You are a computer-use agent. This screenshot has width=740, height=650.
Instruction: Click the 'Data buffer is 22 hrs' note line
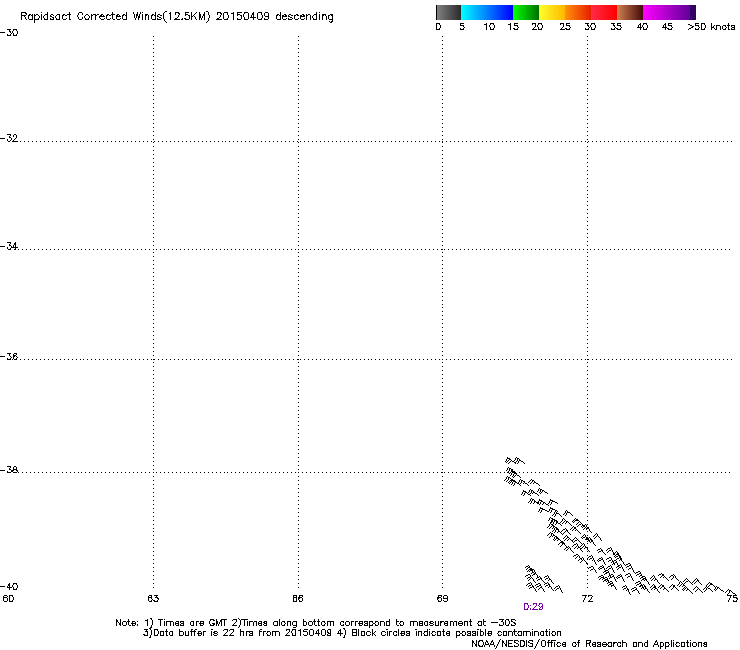coord(352,633)
